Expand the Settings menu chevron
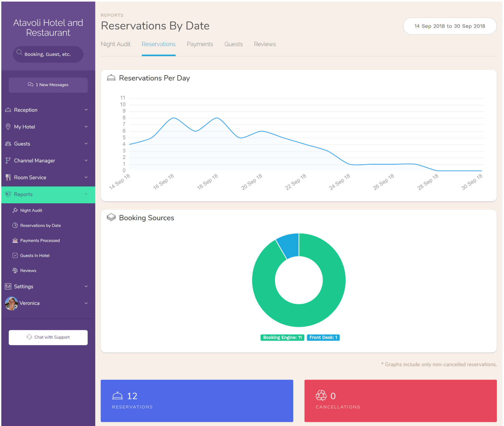 [86, 286]
